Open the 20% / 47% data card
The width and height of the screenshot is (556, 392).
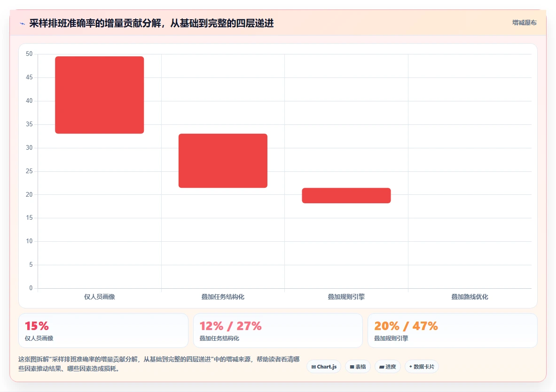coord(453,331)
